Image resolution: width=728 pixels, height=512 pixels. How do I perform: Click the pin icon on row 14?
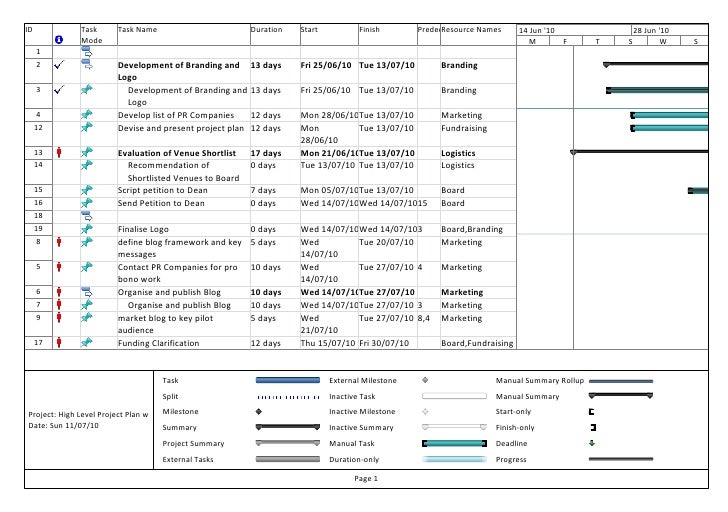(86, 165)
